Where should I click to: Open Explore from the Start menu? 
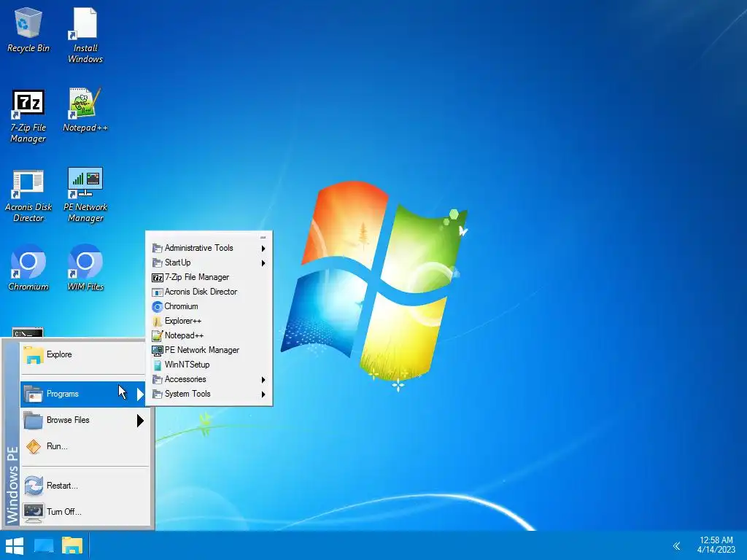(83, 355)
